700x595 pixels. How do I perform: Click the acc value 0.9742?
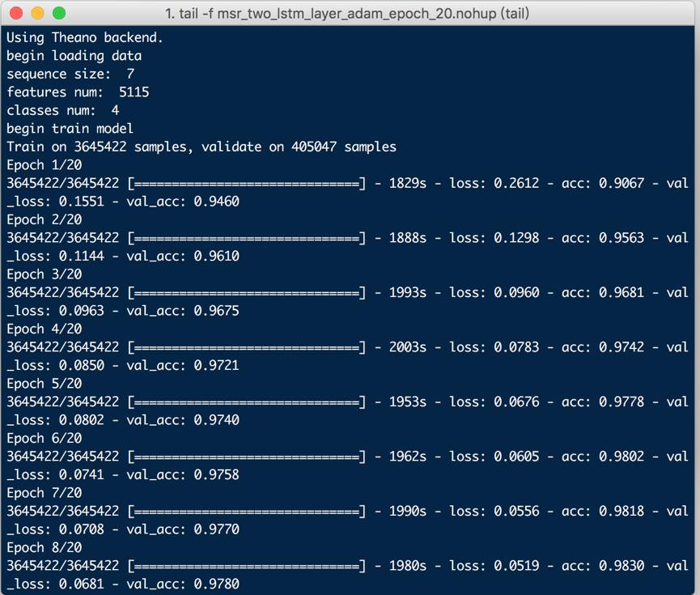[x=622, y=347]
